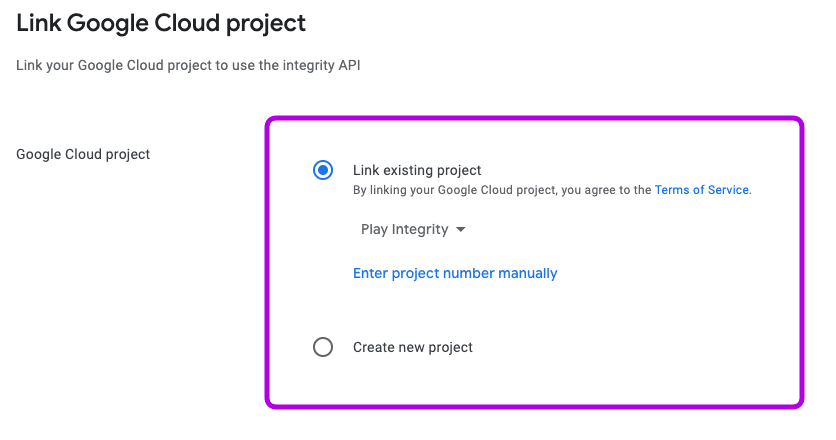Click the word "Cloud" in the main heading

tap(176, 21)
